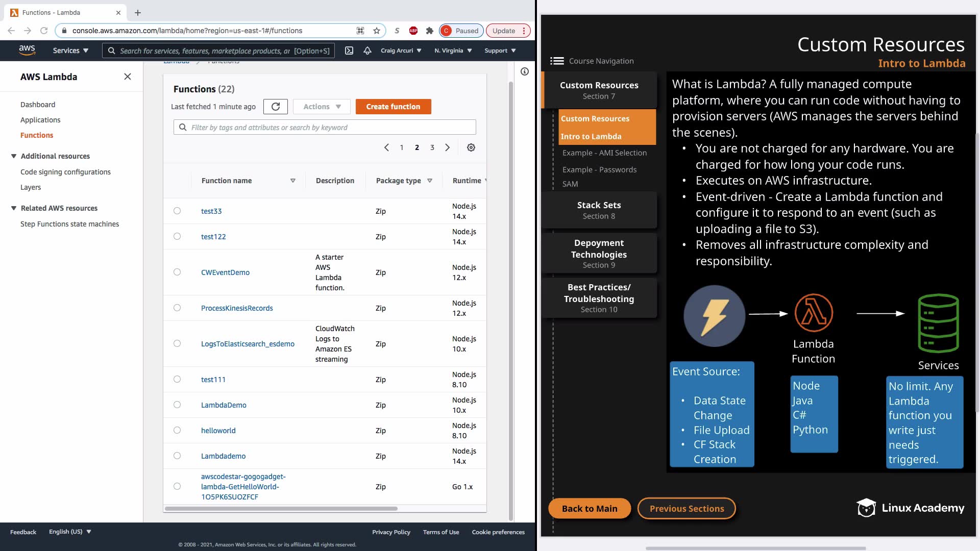Click the notifications bell icon
This screenshot has width=980, height=551.
pos(367,51)
